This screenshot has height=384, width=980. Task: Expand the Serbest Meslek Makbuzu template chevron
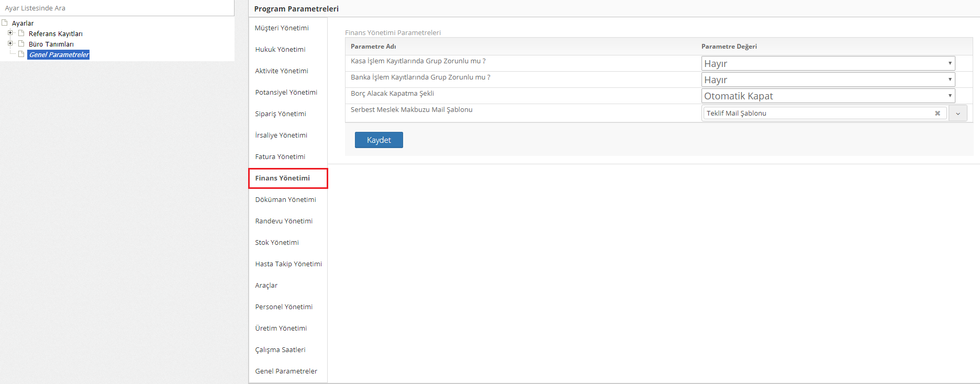[x=957, y=114]
